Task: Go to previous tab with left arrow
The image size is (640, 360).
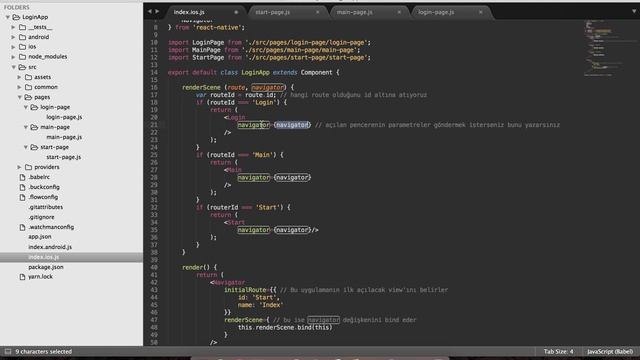Action: (x=150, y=11)
